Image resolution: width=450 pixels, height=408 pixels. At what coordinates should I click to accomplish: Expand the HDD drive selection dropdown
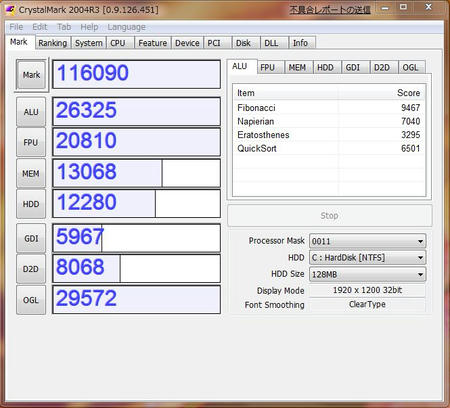tap(367, 258)
